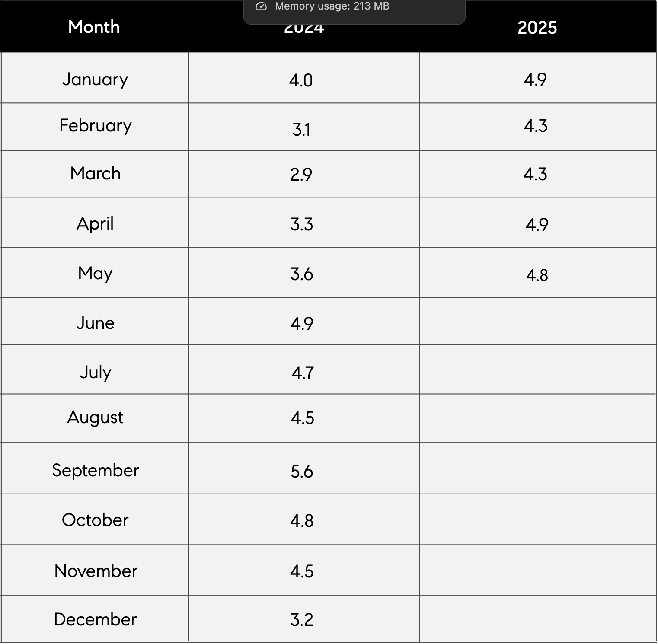Select the 2025 column header
Screen dimensions: 658x644
pos(537,28)
